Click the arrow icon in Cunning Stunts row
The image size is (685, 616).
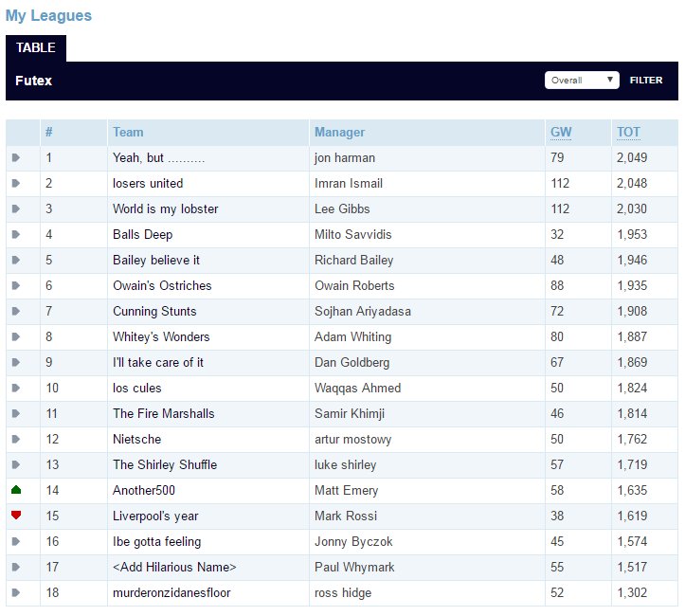(16, 311)
